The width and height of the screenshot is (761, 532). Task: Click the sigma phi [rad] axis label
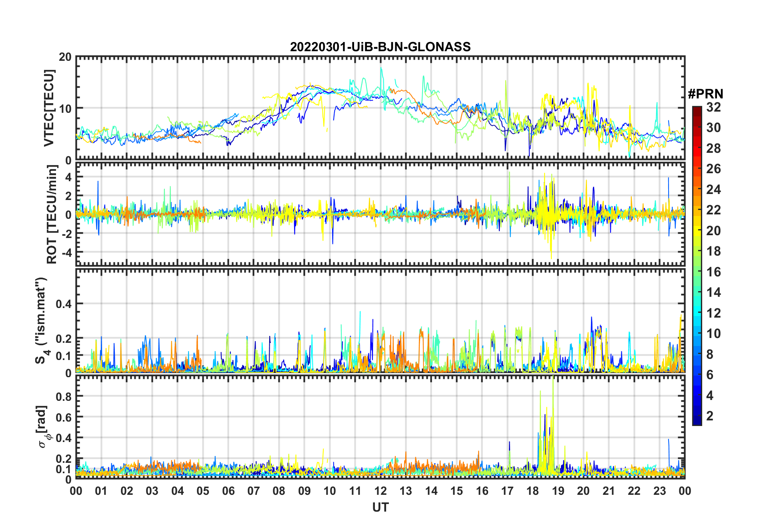point(42,427)
